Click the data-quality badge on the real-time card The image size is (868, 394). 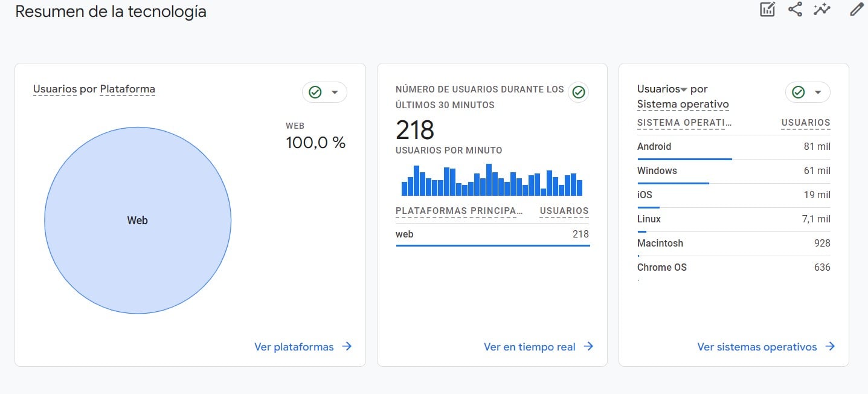(578, 92)
